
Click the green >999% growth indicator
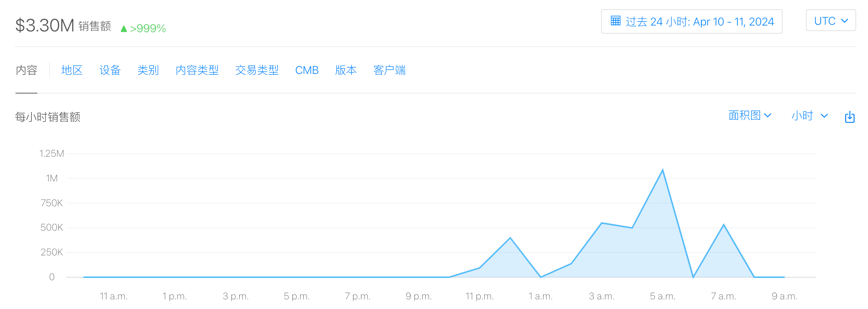click(143, 28)
